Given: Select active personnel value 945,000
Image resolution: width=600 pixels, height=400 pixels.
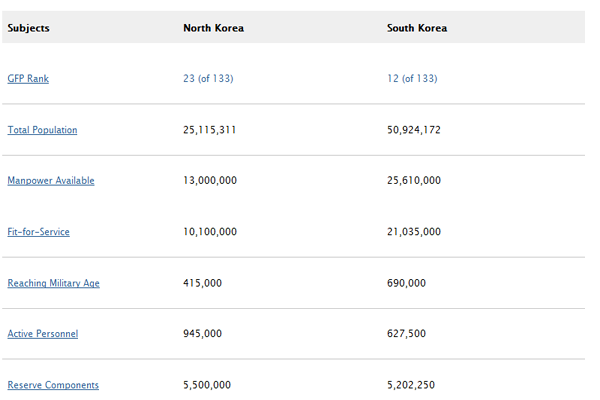Looking at the screenshot, I should coord(202,333).
